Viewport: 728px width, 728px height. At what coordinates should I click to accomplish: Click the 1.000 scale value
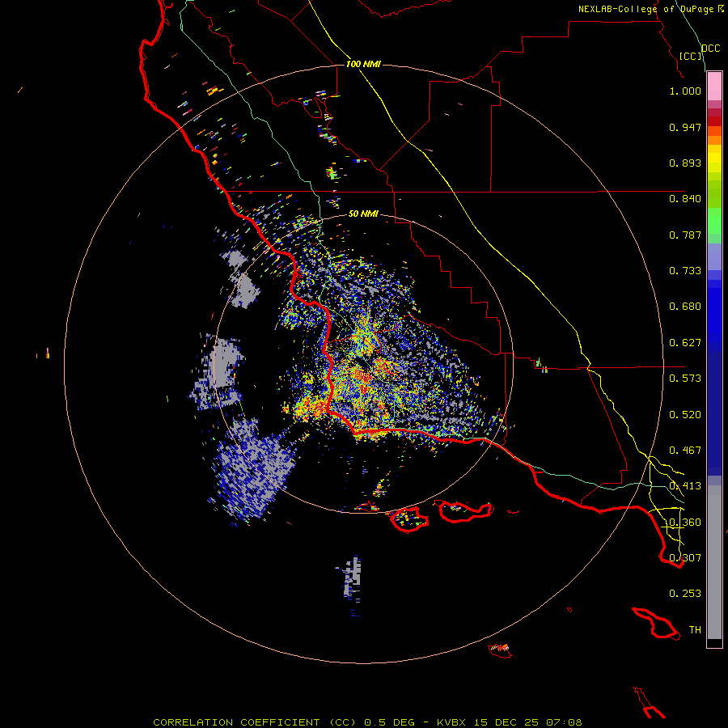click(x=685, y=91)
